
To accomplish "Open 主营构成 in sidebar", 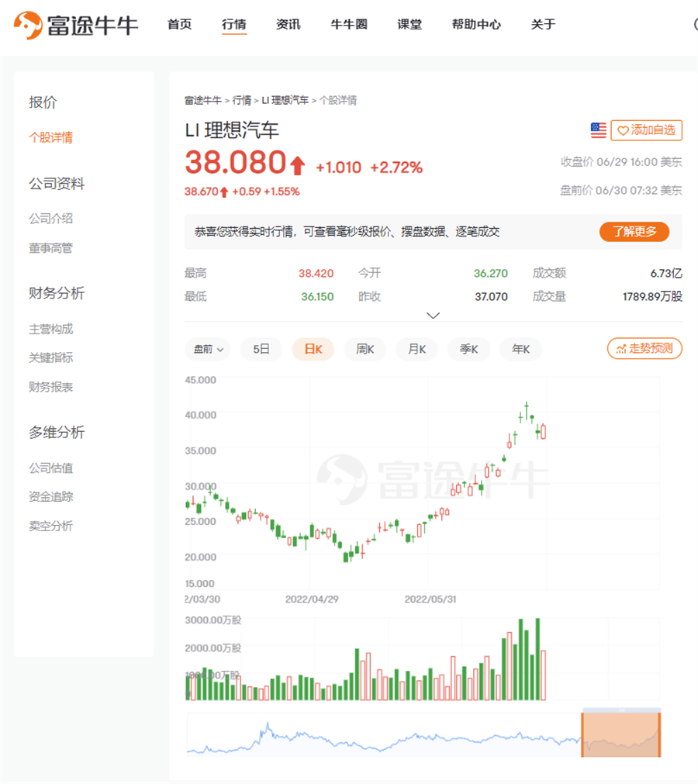I will pos(51,329).
